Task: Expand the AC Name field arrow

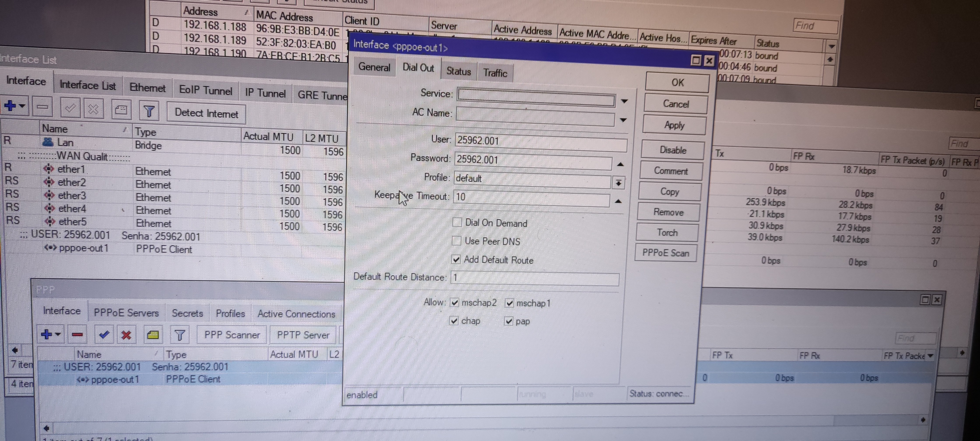Action: (623, 120)
